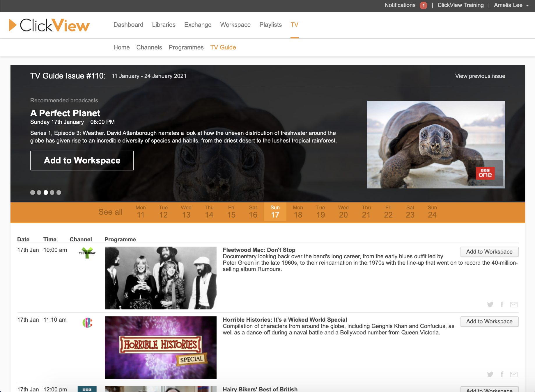The image size is (535, 392).
Task: Add A Perfect Planet to Workspace
Action: tap(82, 161)
